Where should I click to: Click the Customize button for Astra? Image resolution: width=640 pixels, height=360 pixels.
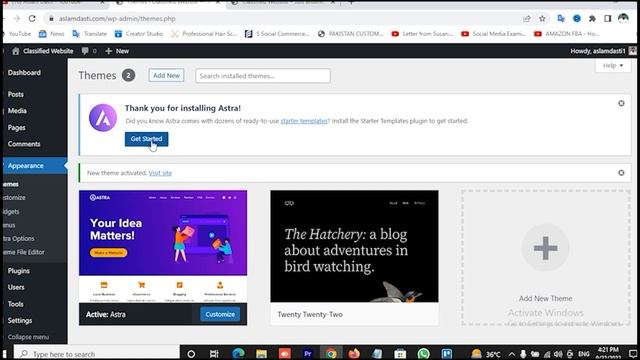coord(220,314)
